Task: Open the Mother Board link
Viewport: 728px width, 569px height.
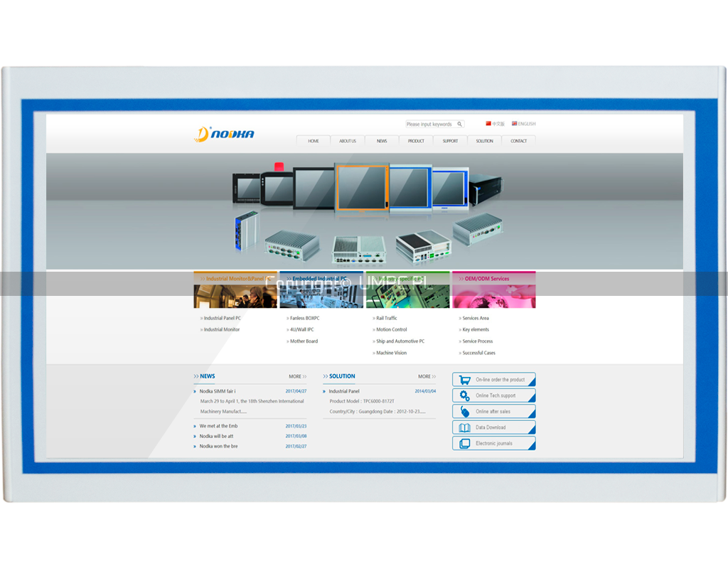Action: tap(304, 341)
